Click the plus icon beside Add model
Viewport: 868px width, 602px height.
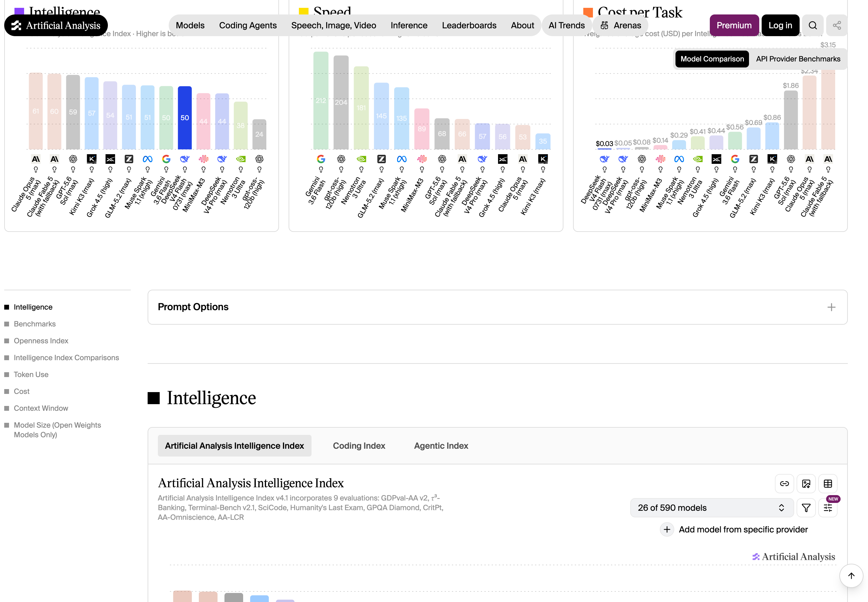(667, 530)
